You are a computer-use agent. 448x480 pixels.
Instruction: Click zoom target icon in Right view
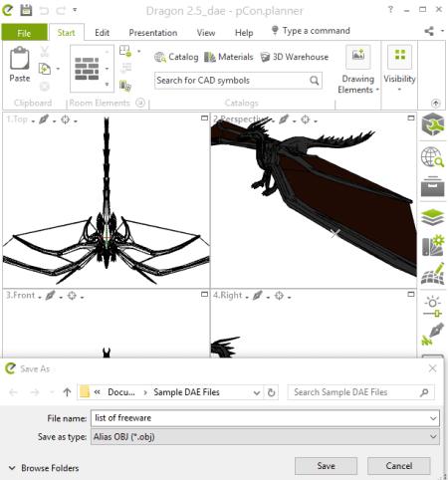(x=280, y=296)
